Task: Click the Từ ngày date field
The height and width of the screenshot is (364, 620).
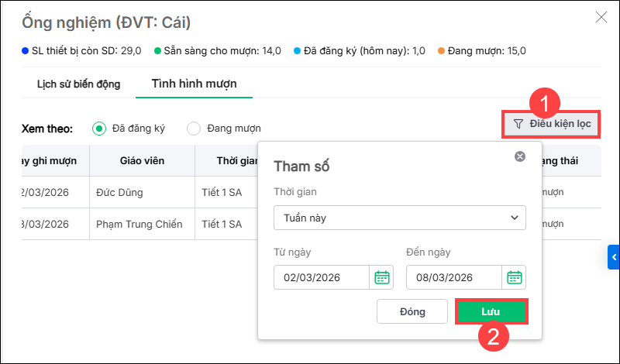Action: pyautogui.click(x=322, y=277)
